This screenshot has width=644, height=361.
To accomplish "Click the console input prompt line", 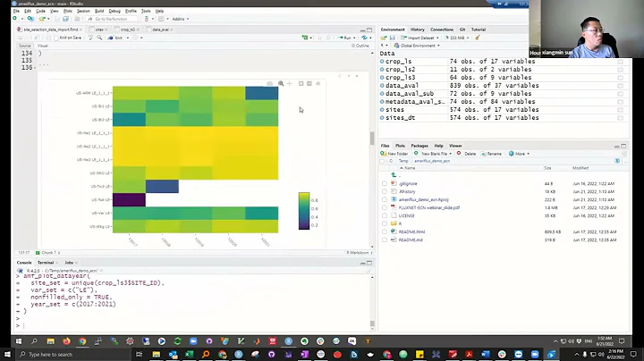I will (193, 326).
